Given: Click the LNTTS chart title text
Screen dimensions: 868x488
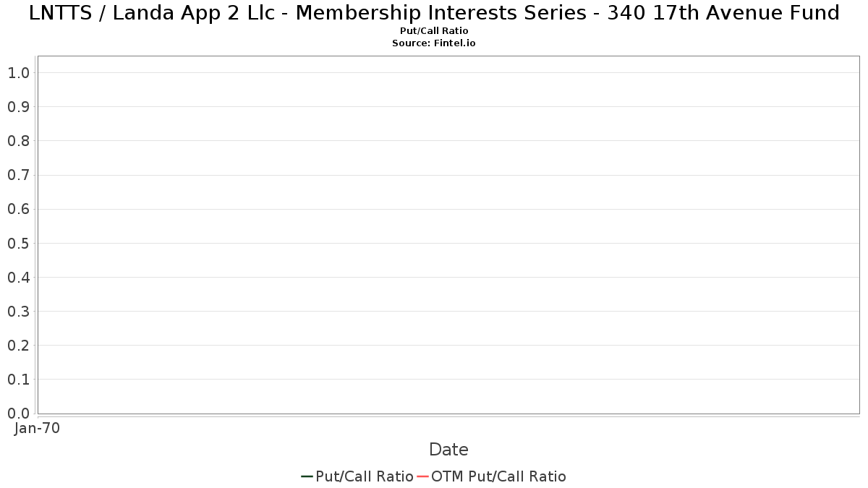Looking at the screenshot, I should [x=434, y=13].
